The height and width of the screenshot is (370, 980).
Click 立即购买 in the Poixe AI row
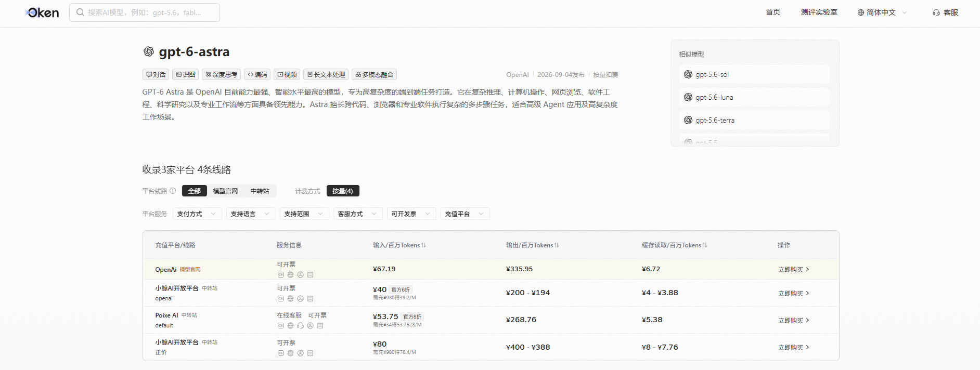794,320
